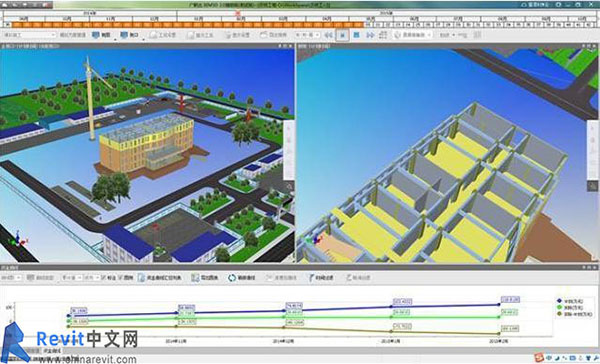Close the left 3D viewport panel
600x364 pixels.
pos(289,46)
